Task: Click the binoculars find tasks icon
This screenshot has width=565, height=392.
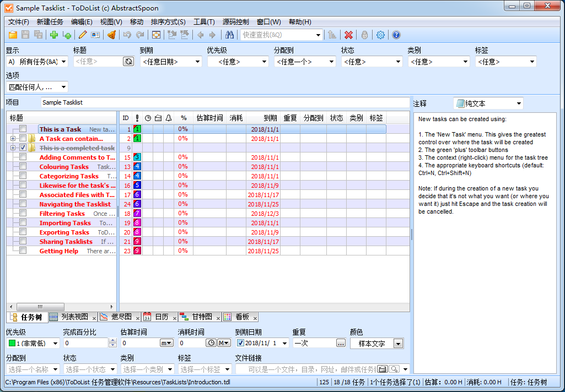Action: coord(230,35)
